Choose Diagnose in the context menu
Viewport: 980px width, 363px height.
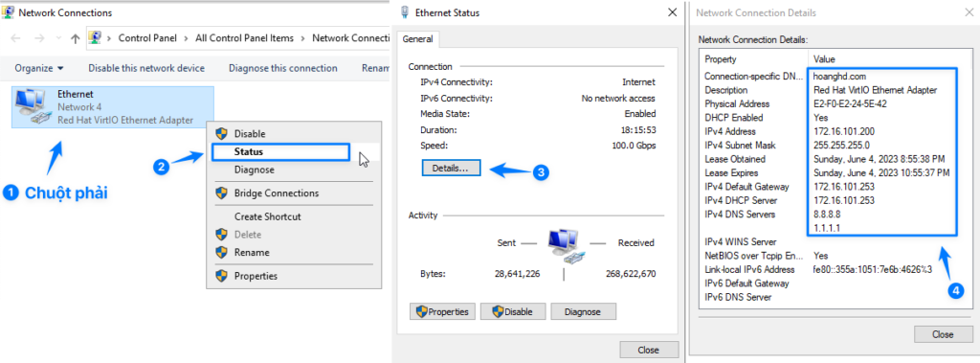pos(294,170)
